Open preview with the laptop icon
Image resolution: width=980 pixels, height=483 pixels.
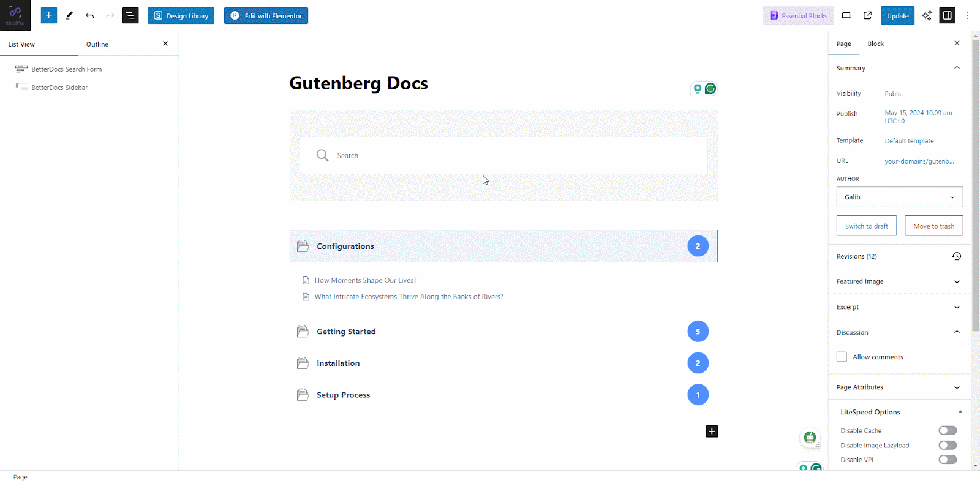pos(846,15)
